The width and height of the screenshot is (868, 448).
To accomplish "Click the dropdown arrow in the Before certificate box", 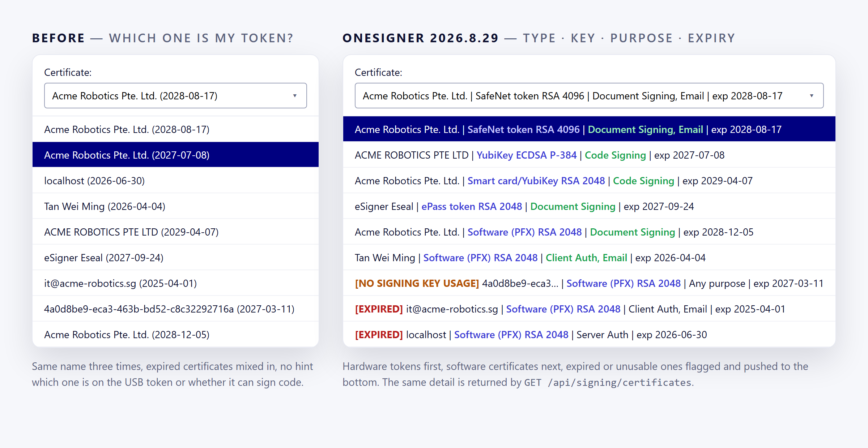I will (295, 96).
